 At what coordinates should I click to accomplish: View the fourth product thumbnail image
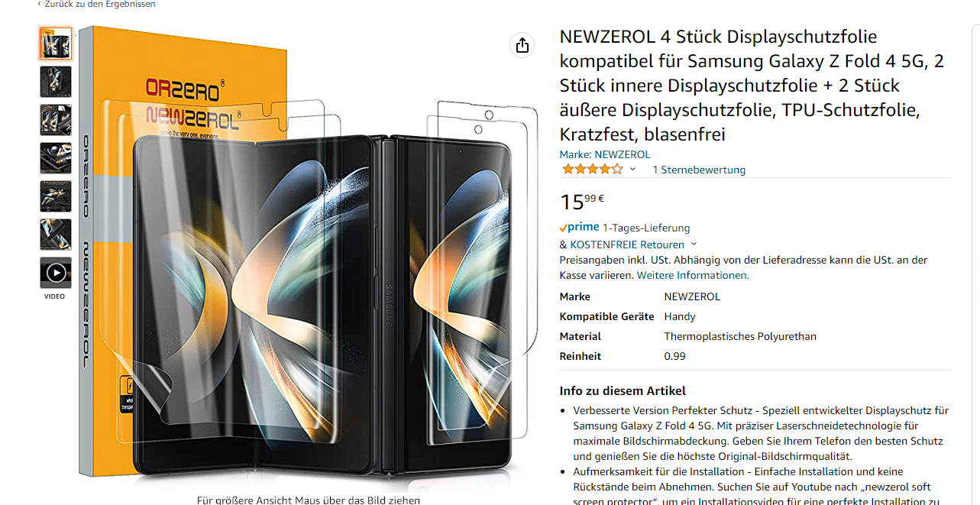56,158
